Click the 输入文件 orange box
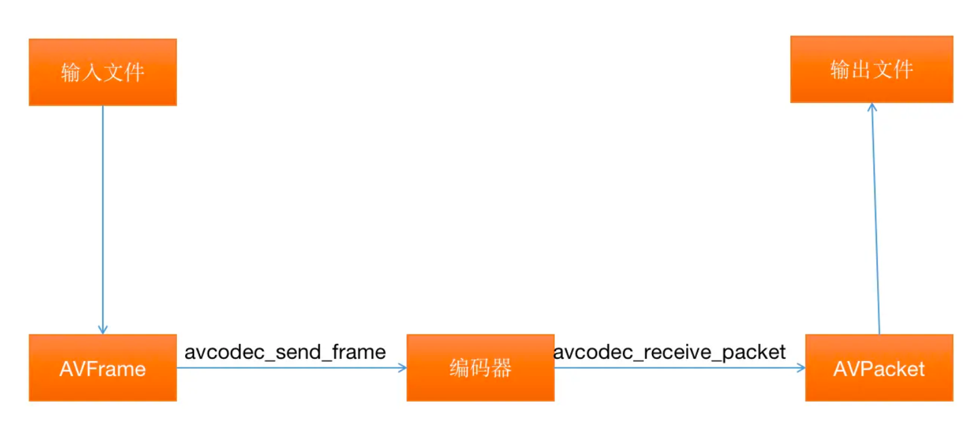The image size is (980, 423). [103, 72]
